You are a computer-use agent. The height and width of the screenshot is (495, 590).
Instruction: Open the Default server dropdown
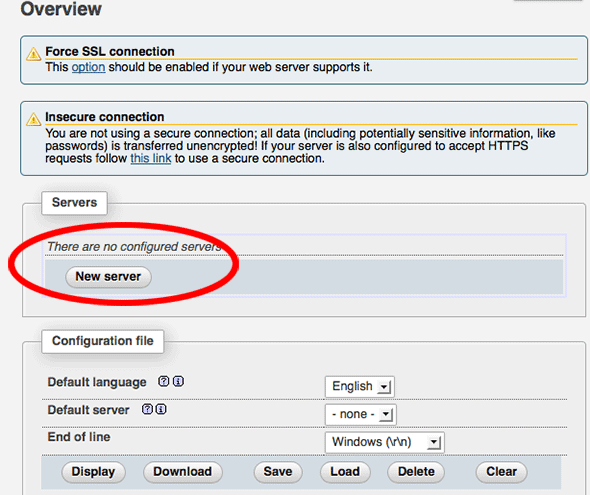(360, 414)
